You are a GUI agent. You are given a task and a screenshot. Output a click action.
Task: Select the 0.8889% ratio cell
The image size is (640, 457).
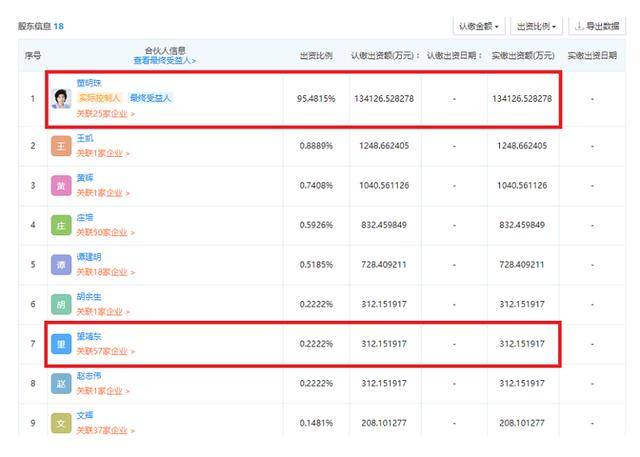coord(316,146)
